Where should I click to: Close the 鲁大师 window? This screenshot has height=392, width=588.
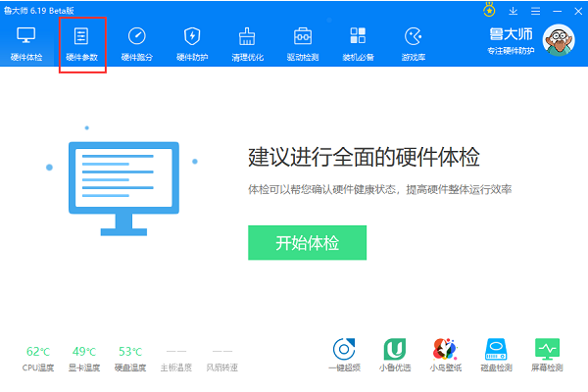click(x=578, y=11)
